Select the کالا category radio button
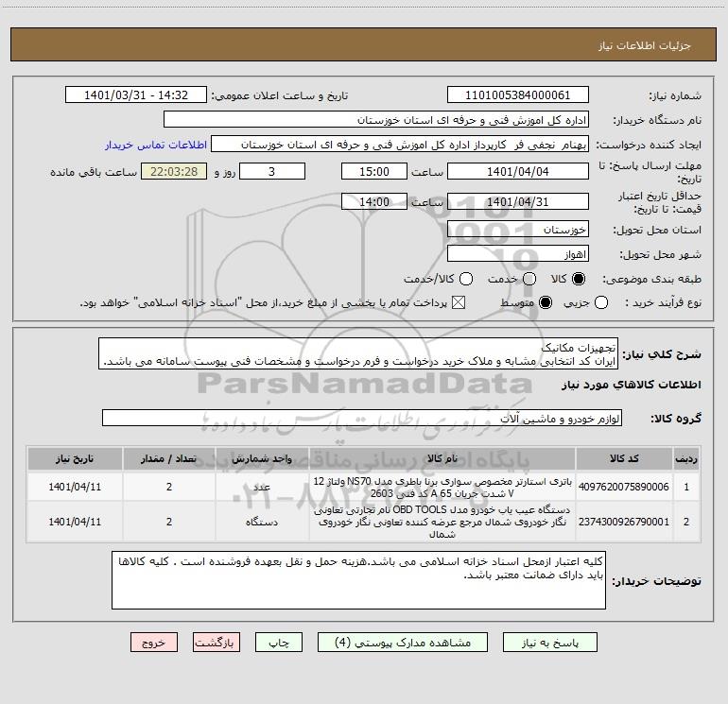 (579, 279)
